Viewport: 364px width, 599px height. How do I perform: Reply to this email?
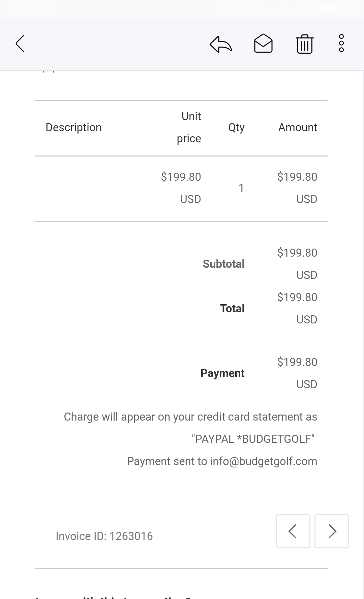(221, 44)
